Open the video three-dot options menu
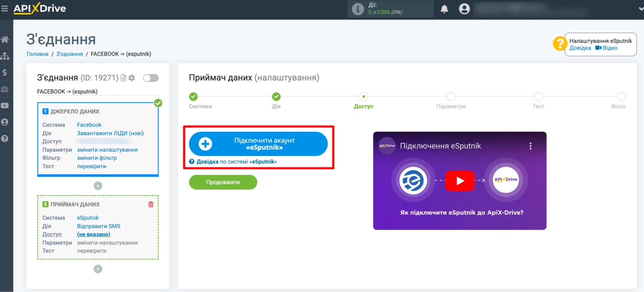Screen dimensions: 644x292 point(530,146)
